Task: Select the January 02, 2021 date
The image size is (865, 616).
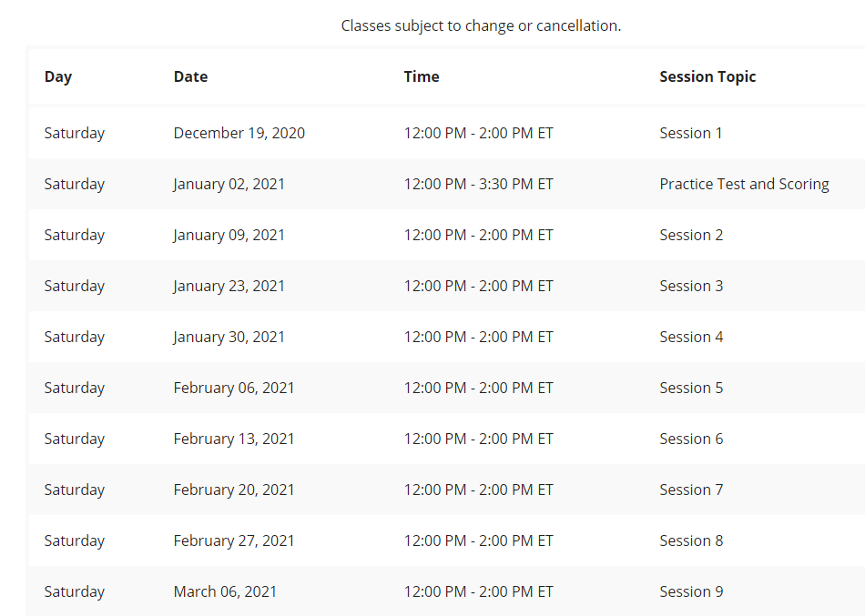Action: (x=229, y=184)
